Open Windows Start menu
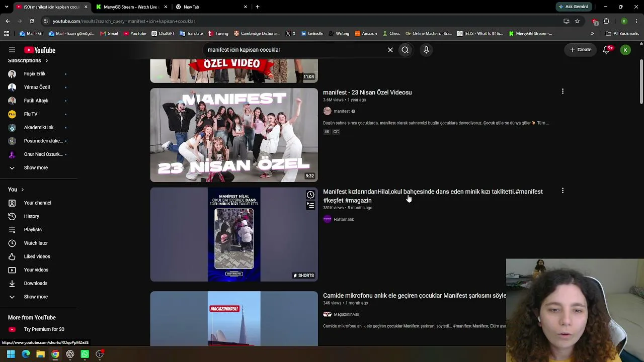644x362 pixels. click(11, 354)
